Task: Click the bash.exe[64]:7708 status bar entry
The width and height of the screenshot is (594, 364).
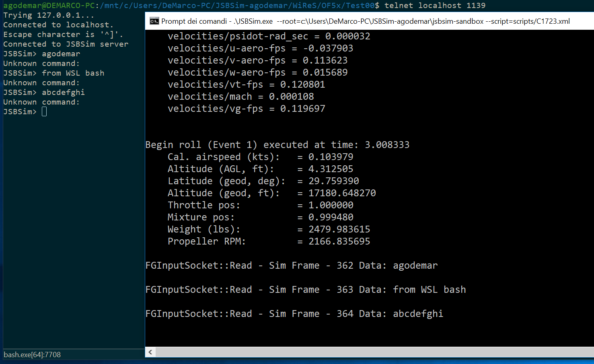Action: pos(32,355)
